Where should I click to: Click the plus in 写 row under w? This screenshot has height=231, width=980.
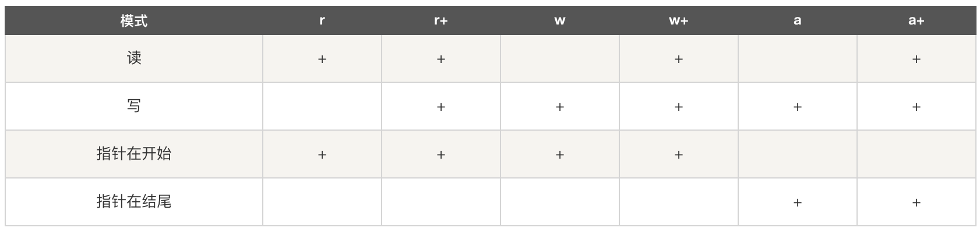tap(560, 107)
